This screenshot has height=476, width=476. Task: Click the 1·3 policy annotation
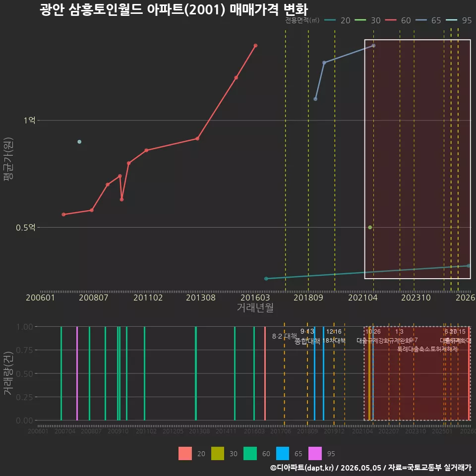399,332
